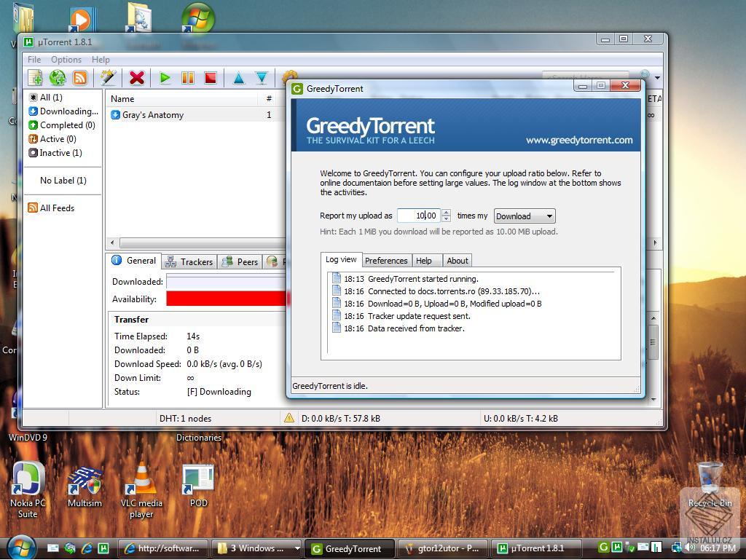
Task: Open the Download dropdown in GreedyTorrent
Action: click(525, 216)
